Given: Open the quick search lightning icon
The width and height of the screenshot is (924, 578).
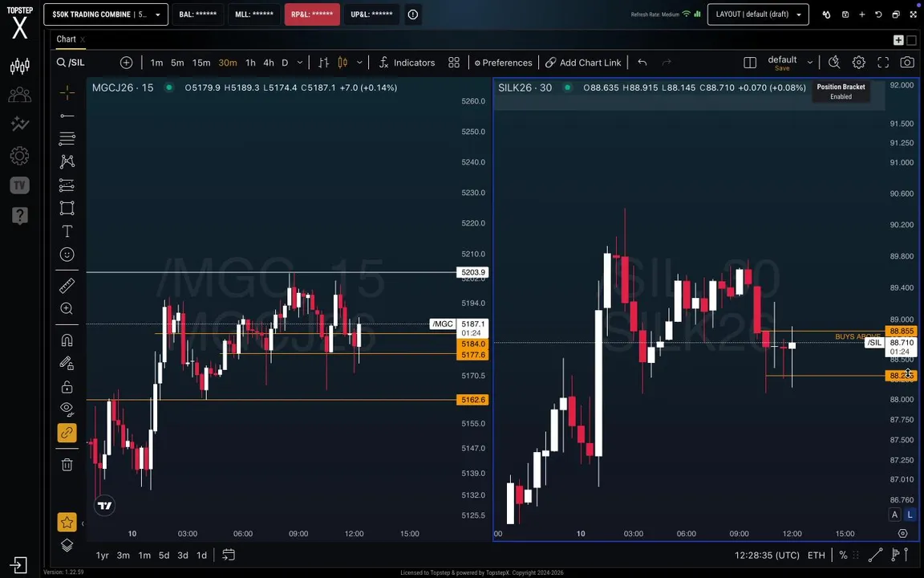Looking at the screenshot, I should pyautogui.click(x=834, y=63).
